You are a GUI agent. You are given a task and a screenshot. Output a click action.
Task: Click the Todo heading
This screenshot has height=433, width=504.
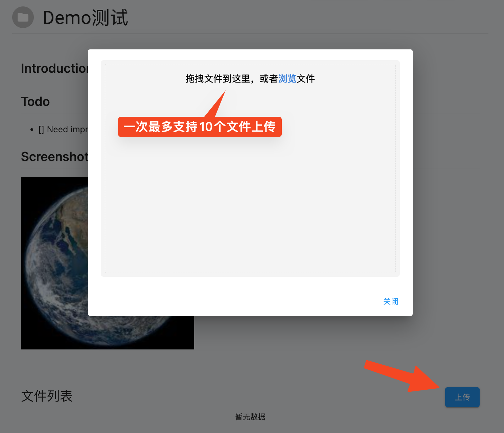tap(36, 101)
